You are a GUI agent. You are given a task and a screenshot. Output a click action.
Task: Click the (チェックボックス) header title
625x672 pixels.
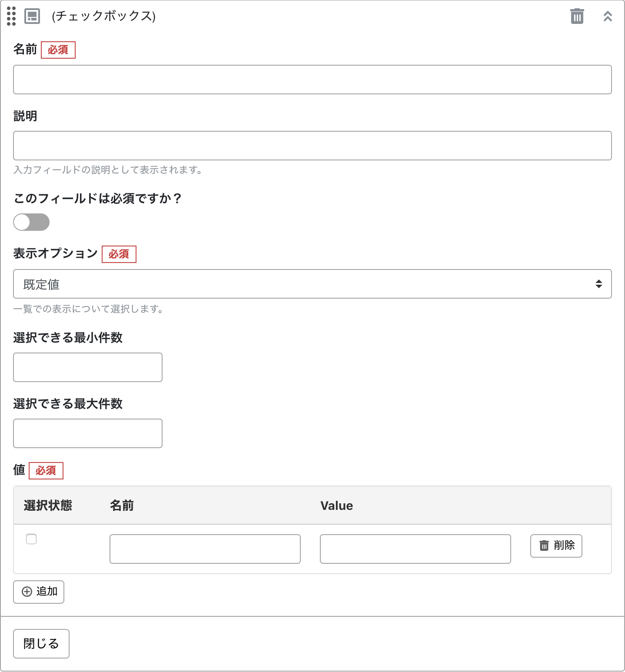(x=103, y=16)
